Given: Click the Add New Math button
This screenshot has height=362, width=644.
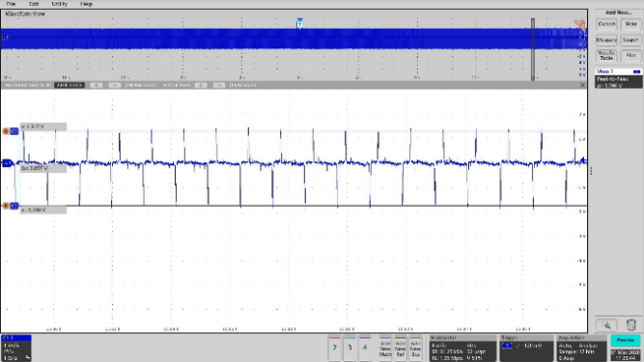Looking at the screenshot, I should tap(385, 348).
